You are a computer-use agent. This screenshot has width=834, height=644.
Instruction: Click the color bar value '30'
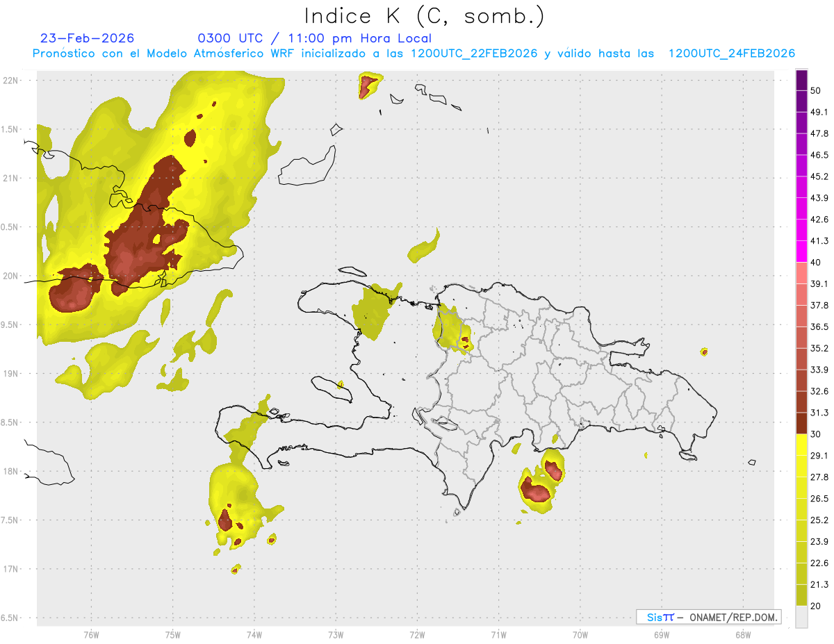tap(816, 434)
